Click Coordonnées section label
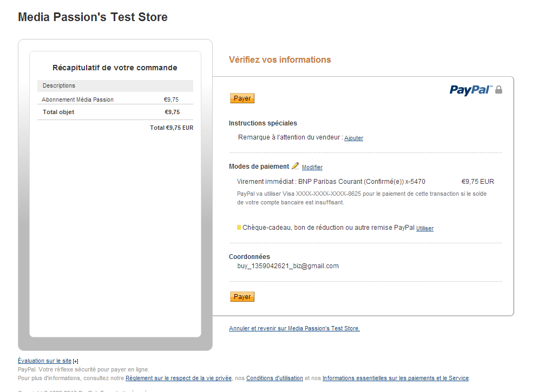Image resolution: width=544 pixels, height=392 pixels. point(249,256)
